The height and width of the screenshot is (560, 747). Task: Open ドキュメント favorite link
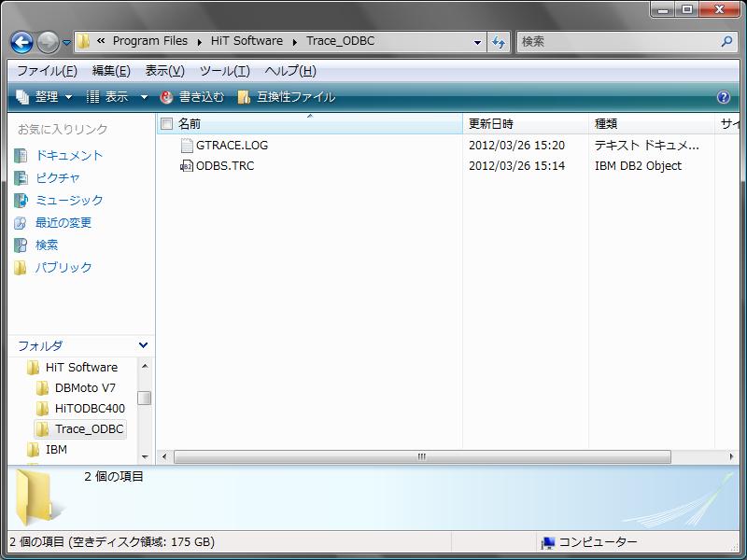click(x=69, y=155)
